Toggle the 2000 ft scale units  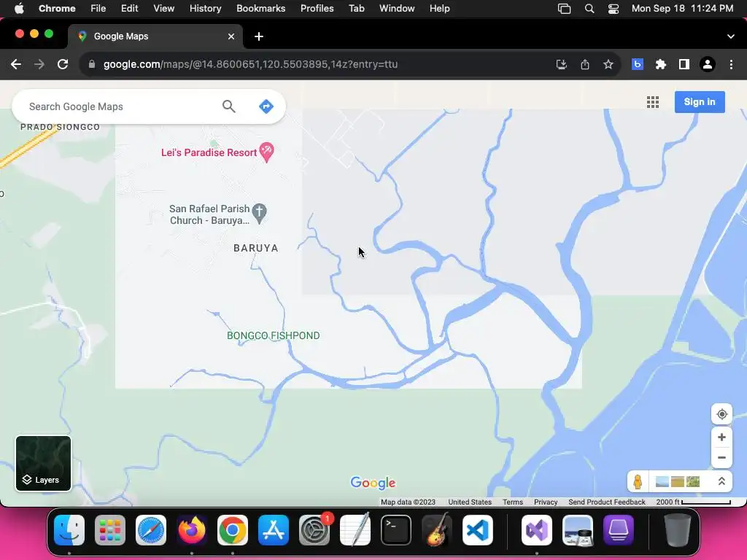click(x=693, y=502)
